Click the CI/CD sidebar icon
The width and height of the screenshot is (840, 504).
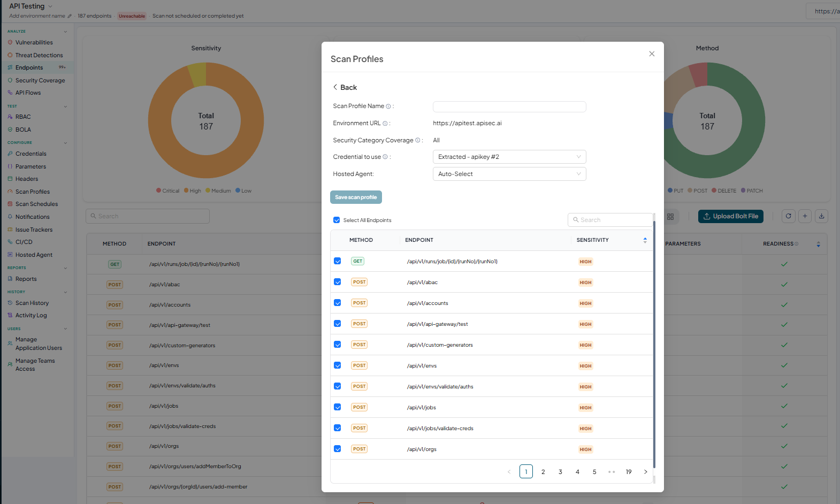click(10, 242)
